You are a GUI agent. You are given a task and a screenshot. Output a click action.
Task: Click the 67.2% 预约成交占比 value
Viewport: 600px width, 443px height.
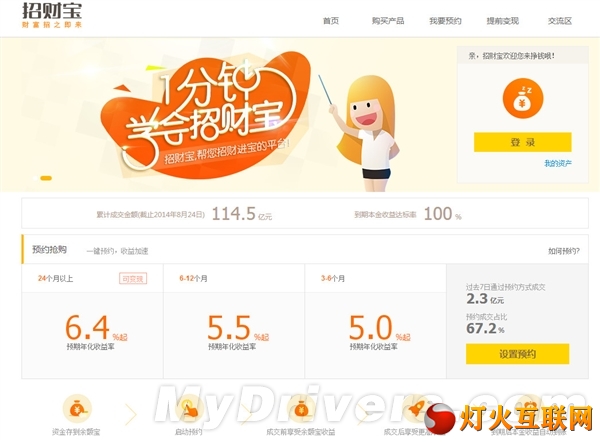(x=485, y=328)
